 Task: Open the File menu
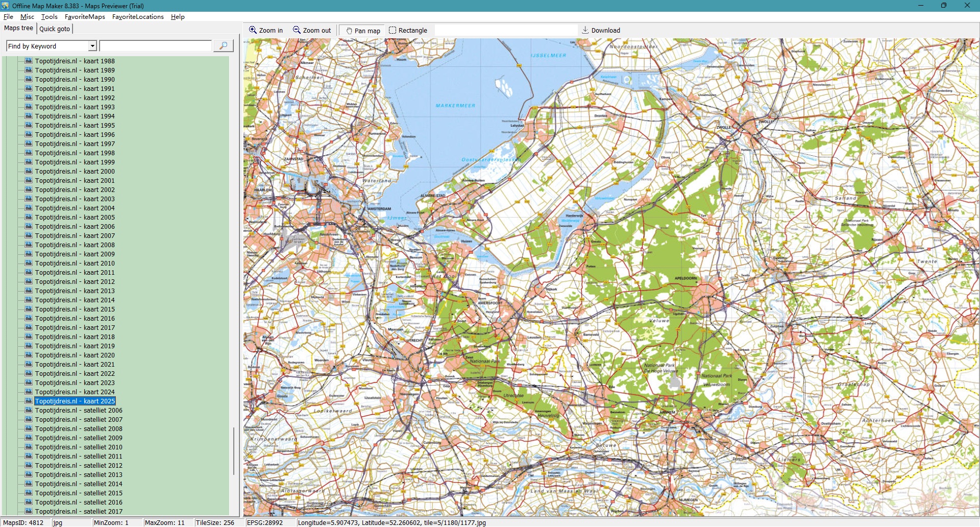tap(8, 17)
